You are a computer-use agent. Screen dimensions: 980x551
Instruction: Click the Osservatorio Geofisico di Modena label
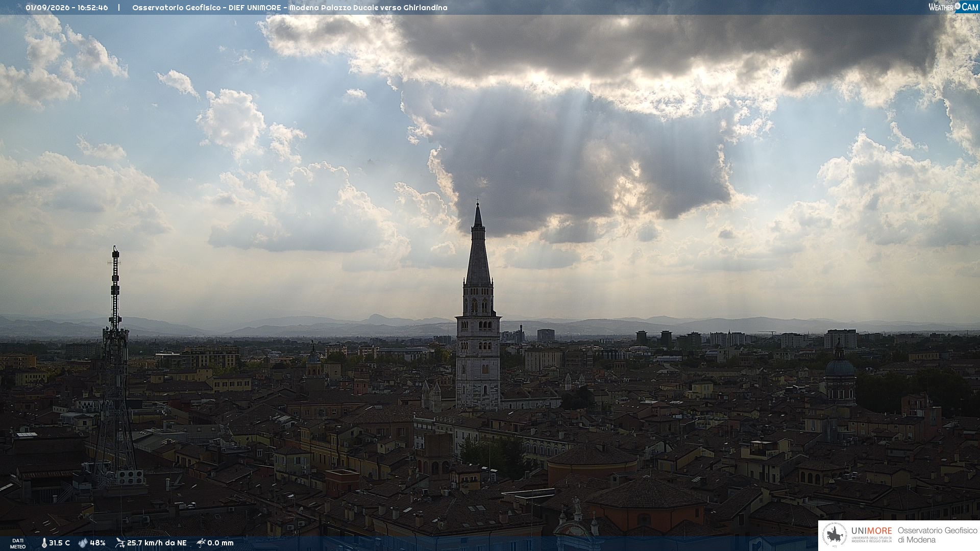(938, 535)
